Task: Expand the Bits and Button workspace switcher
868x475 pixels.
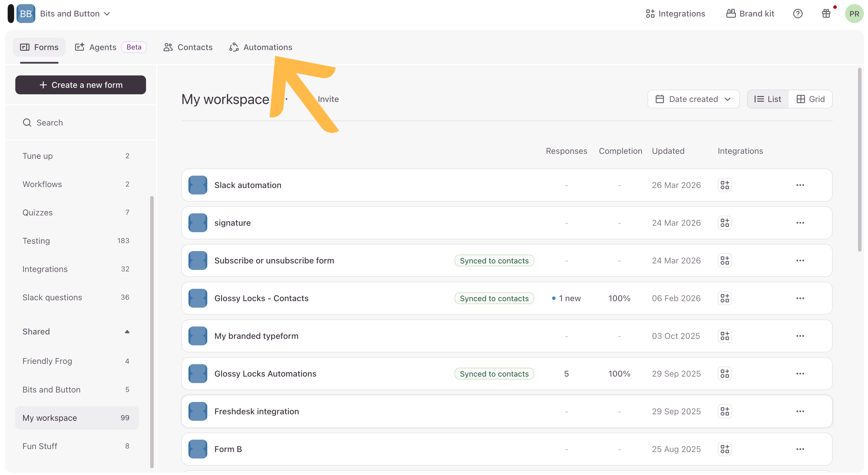Action: pyautogui.click(x=75, y=14)
